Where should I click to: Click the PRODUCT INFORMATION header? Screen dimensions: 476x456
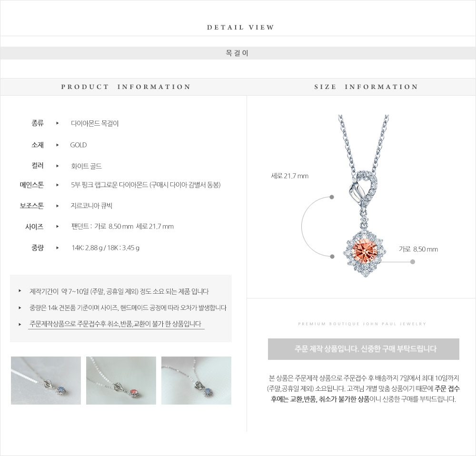tap(126, 87)
